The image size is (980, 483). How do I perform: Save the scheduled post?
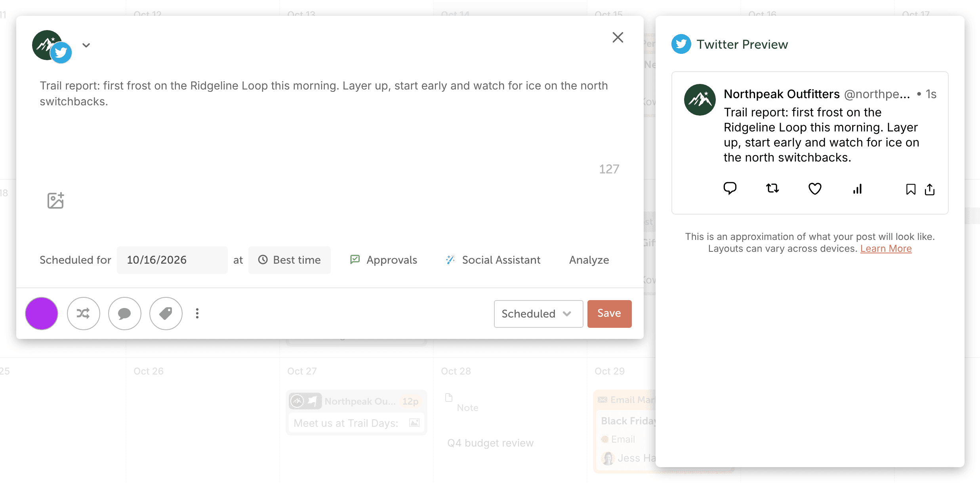pyautogui.click(x=609, y=314)
